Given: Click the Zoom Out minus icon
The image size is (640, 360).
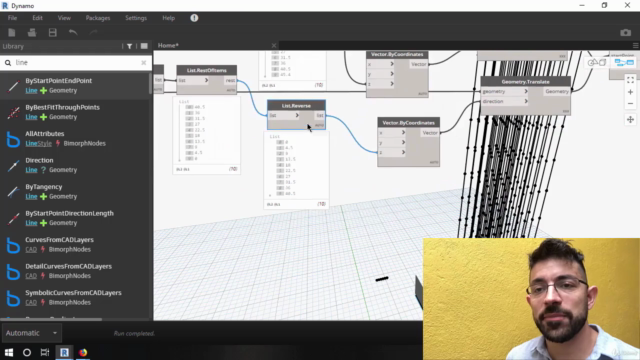Looking at the screenshot, I should point(630,104).
